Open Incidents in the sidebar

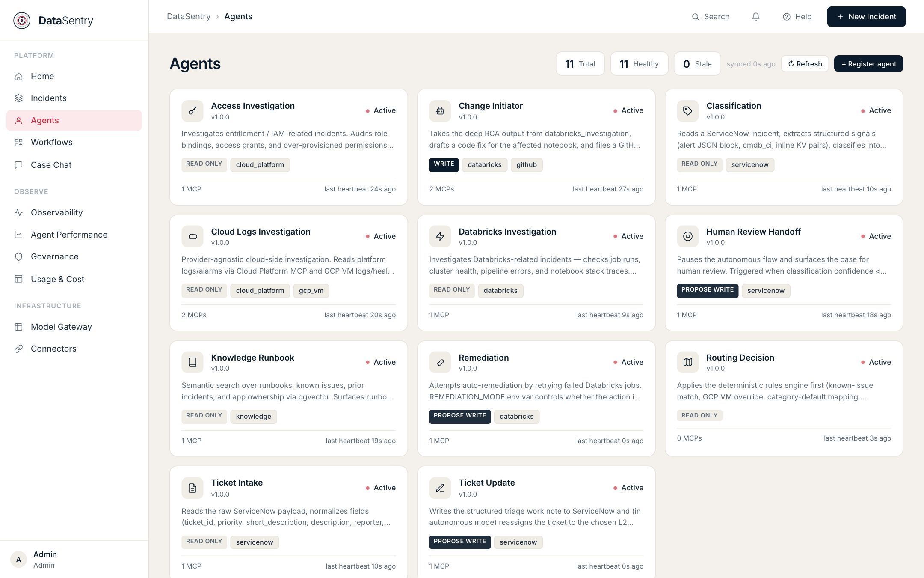[74, 98]
